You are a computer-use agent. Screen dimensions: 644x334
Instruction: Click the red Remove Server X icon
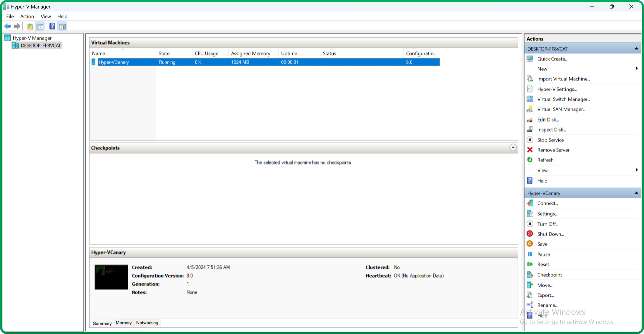(x=530, y=150)
